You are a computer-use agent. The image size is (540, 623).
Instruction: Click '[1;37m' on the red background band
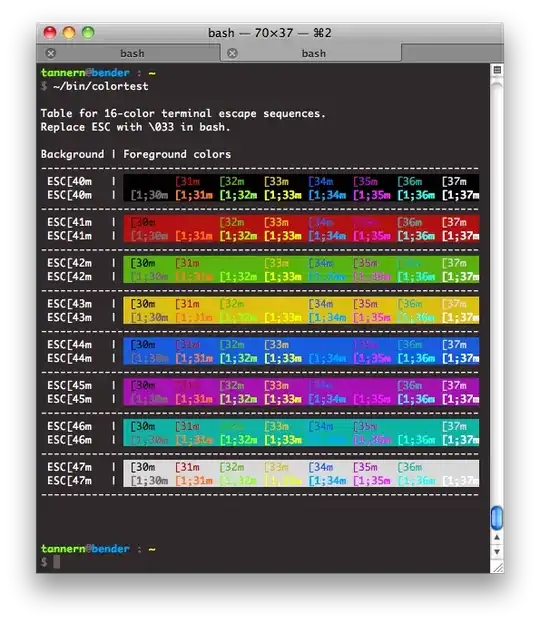461,236
